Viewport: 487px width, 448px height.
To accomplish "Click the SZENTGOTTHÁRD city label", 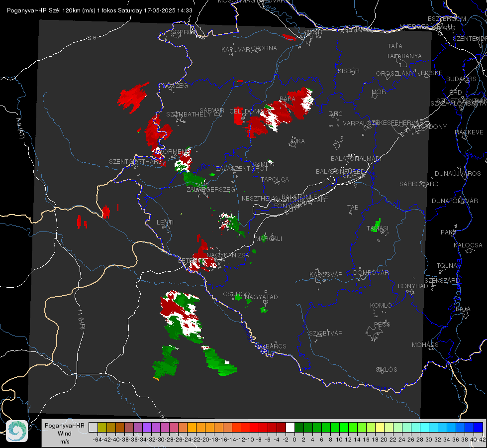I will coord(136,162).
